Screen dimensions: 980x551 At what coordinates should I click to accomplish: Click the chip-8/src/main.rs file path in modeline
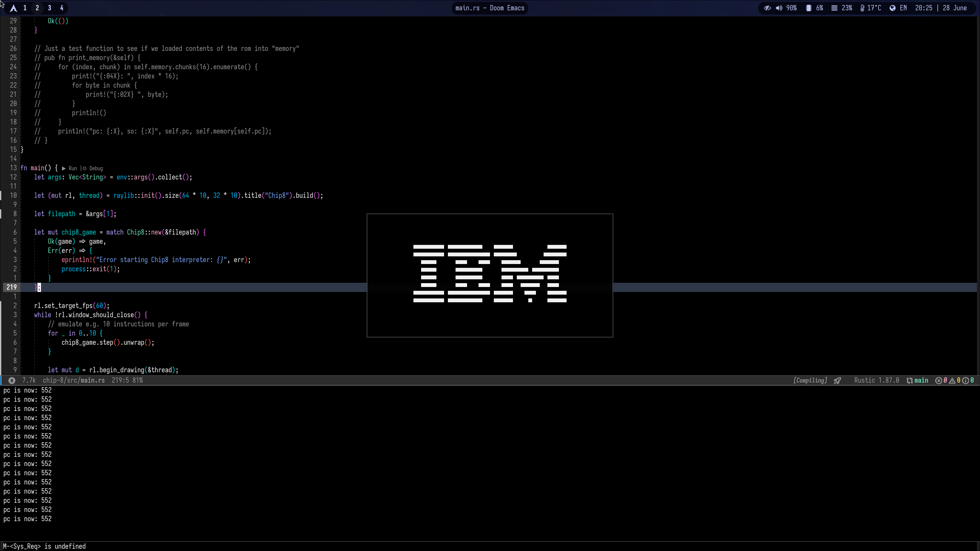74,380
